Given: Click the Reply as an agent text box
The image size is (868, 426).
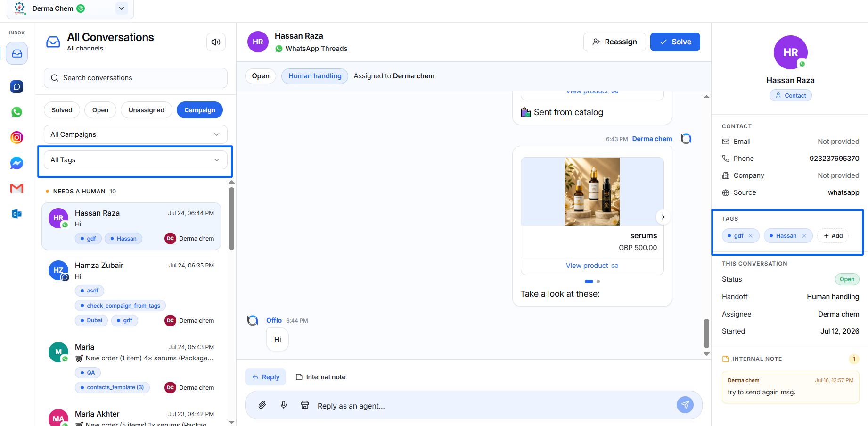Looking at the screenshot, I should (492, 406).
